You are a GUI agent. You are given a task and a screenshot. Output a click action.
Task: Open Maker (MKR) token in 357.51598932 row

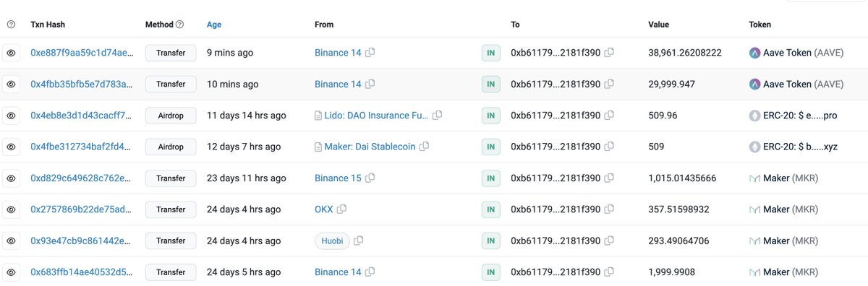783,209
